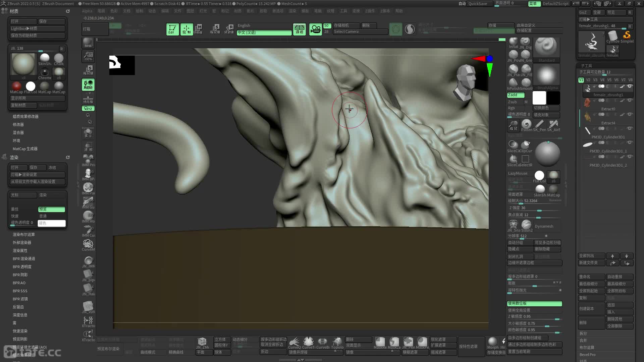Toggle Zadd mode
The width and height of the screenshot is (644, 362).
tap(516, 95)
